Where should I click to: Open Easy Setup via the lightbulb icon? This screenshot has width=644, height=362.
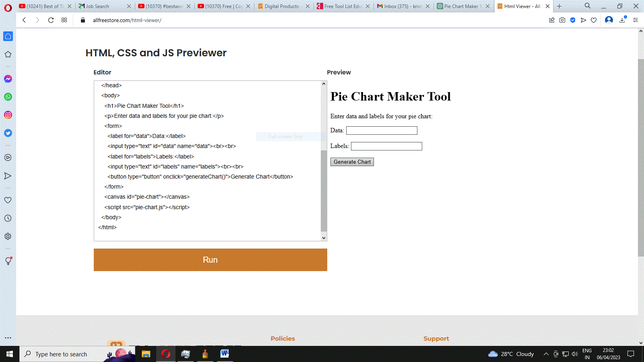(8, 261)
